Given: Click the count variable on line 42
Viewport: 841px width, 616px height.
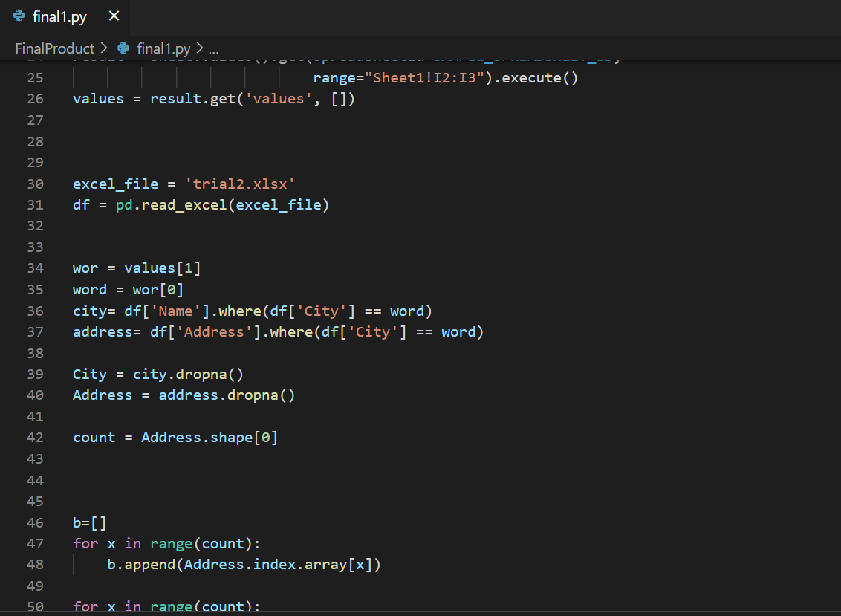Looking at the screenshot, I should coord(94,438).
